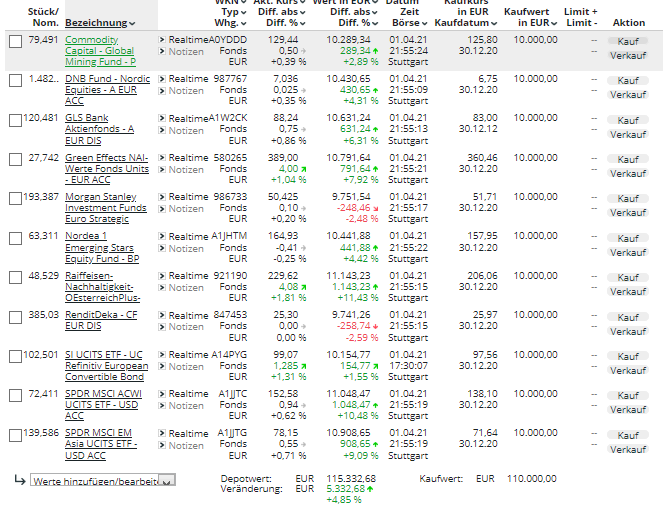Tick the checkbox for Commodity Capital Global Mining Fund
Viewport: 663px width, 514px height.
click(16, 41)
